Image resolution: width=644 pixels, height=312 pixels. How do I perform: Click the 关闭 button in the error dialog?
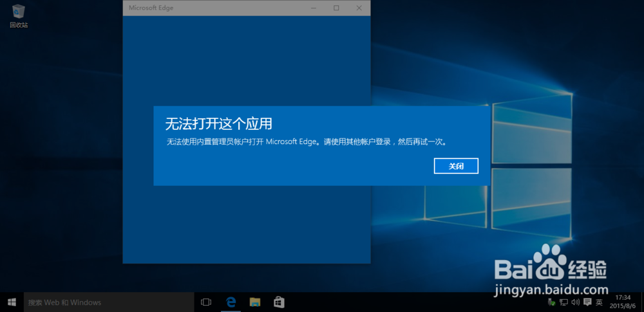(x=456, y=166)
